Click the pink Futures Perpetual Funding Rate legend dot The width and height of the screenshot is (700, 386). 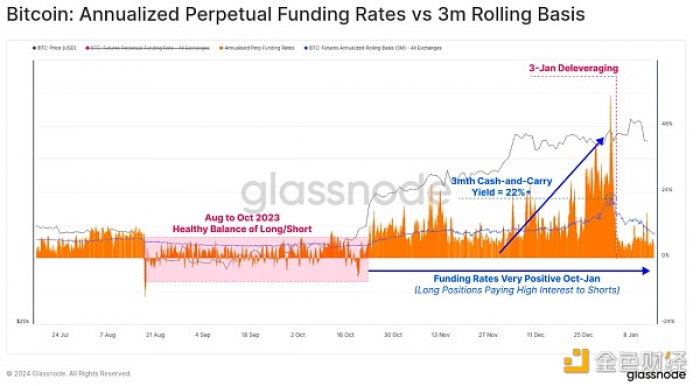pyautogui.click(x=88, y=48)
